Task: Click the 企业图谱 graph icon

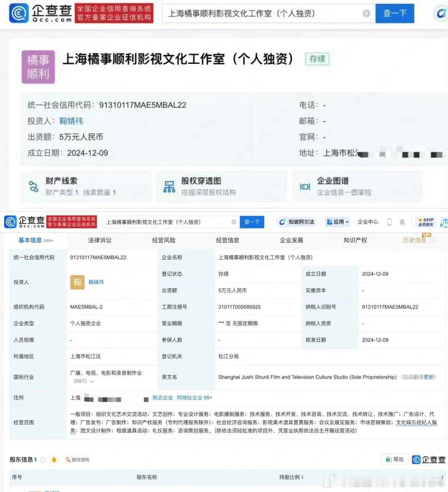Action: point(305,187)
